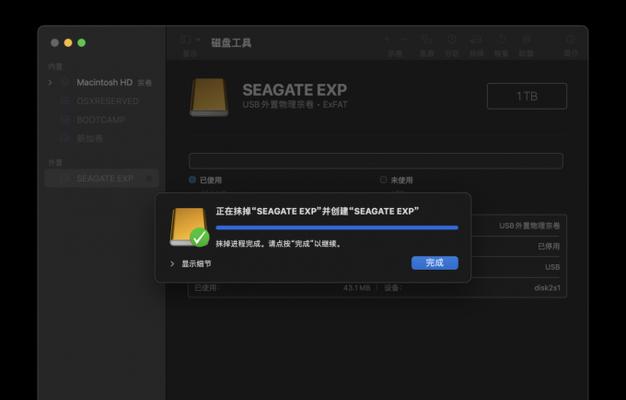Click the erase progress bar in dialog
Screen dimensions: 626x400
(x=337, y=228)
